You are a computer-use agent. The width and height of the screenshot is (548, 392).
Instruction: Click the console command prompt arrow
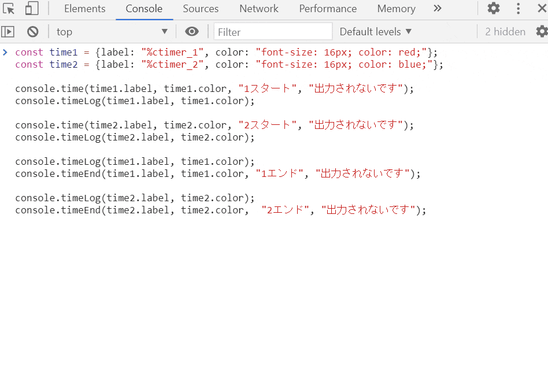click(5, 51)
